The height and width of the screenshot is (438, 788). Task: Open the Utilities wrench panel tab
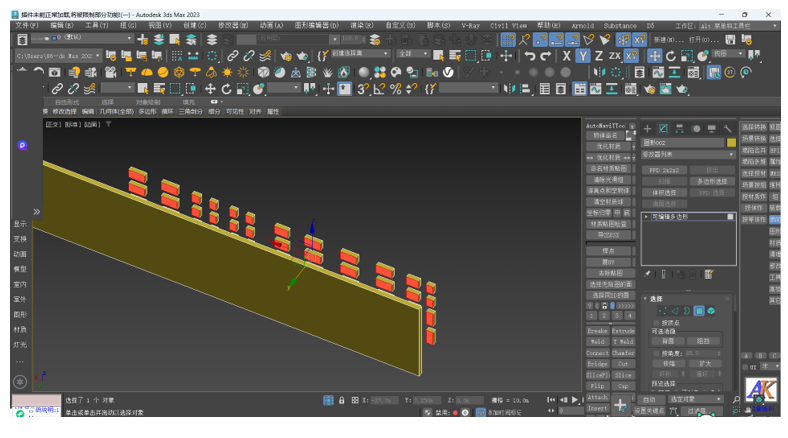(727, 128)
